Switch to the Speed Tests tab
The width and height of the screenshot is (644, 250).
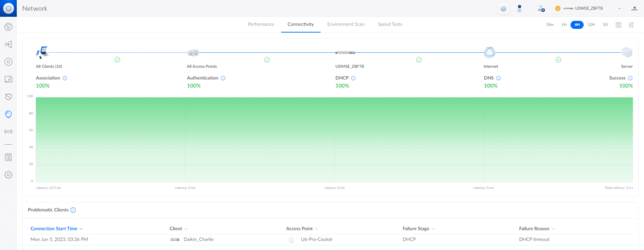pos(390,25)
